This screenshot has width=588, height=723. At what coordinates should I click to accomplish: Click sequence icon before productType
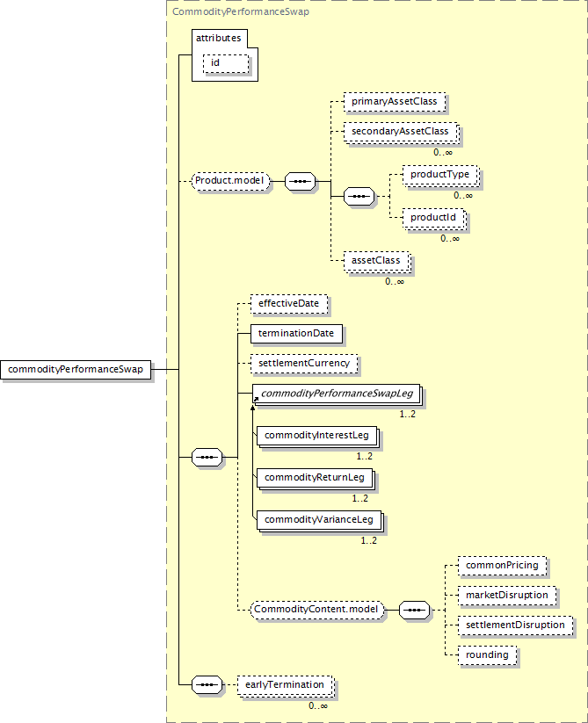pyautogui.click(x=359, y=197)
